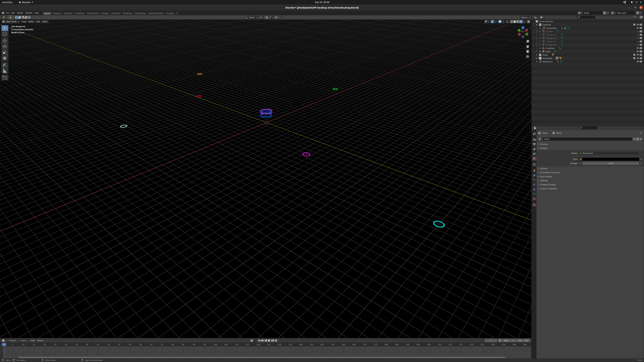Switch to material preview shading
This screenshot has height=362, width=644.
point(518,22)
